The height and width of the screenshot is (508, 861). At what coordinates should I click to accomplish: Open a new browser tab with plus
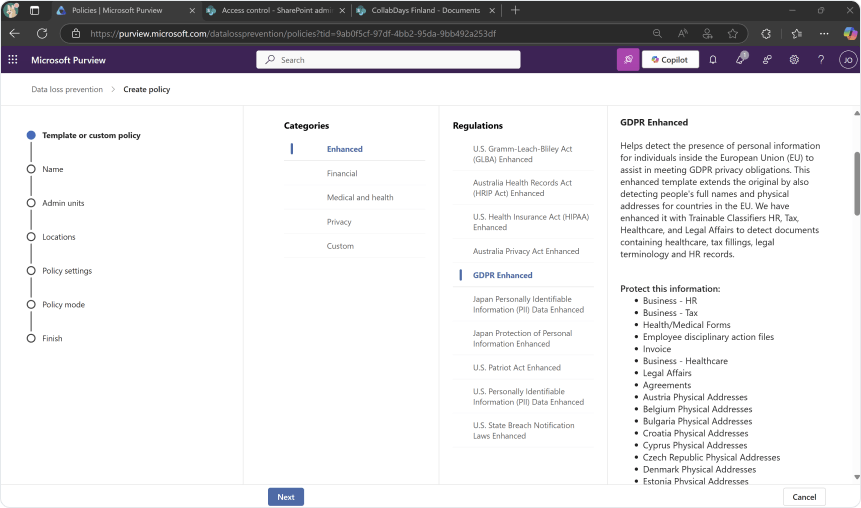pyautogui.click(x=515, y=10)
